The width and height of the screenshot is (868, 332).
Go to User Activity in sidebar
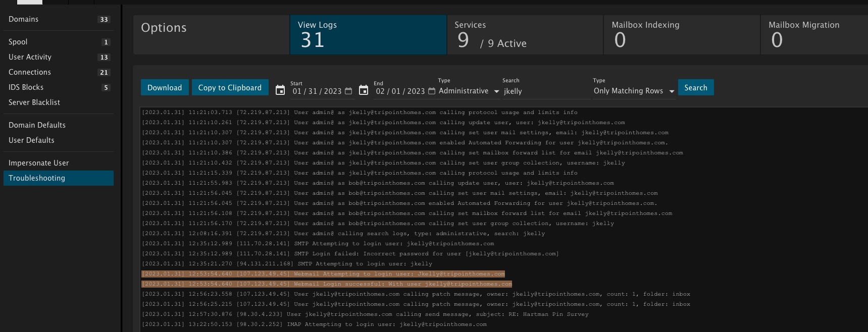point(30,57)
